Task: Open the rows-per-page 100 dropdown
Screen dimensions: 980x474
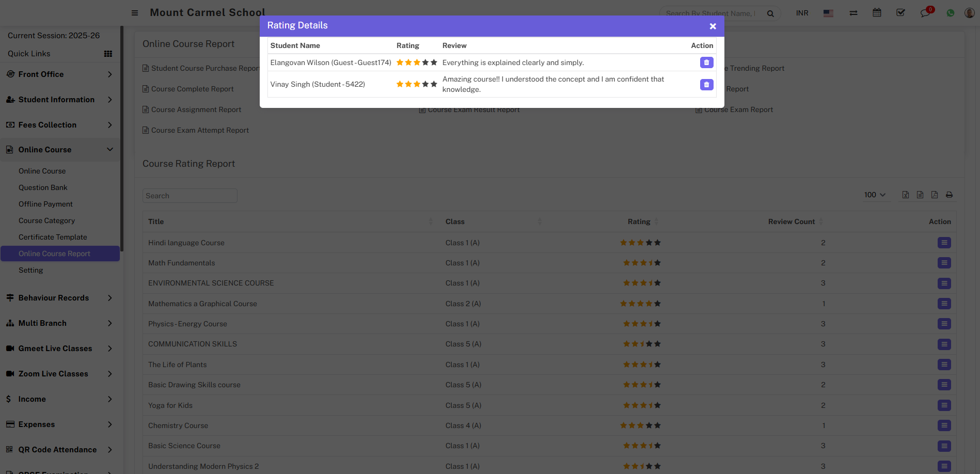Action: [x=875, y=195]
